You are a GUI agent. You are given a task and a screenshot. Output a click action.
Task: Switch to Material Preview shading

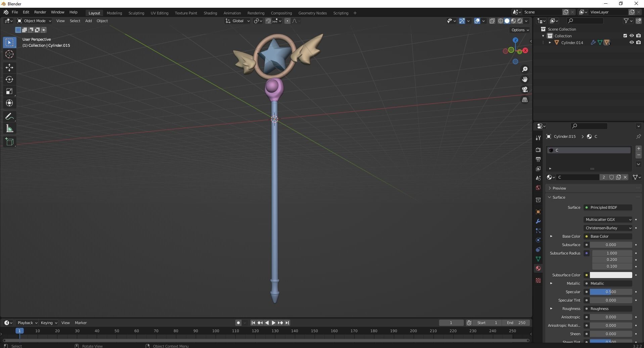coord(513,21)
